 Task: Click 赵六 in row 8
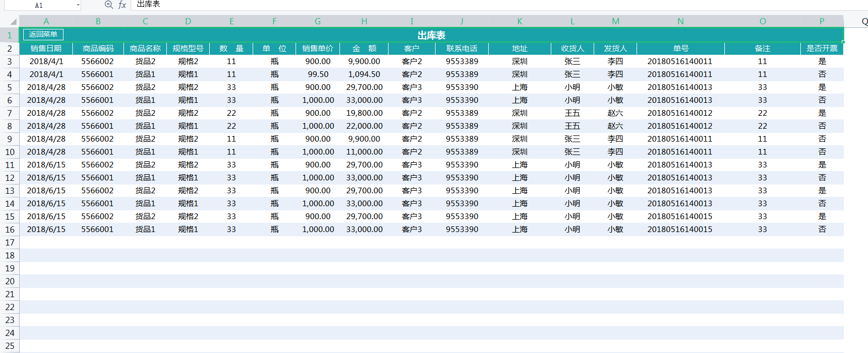615,126
